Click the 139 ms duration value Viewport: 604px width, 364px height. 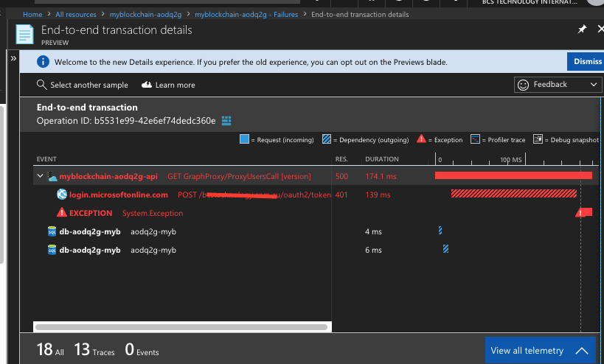[x=378, y=195]
